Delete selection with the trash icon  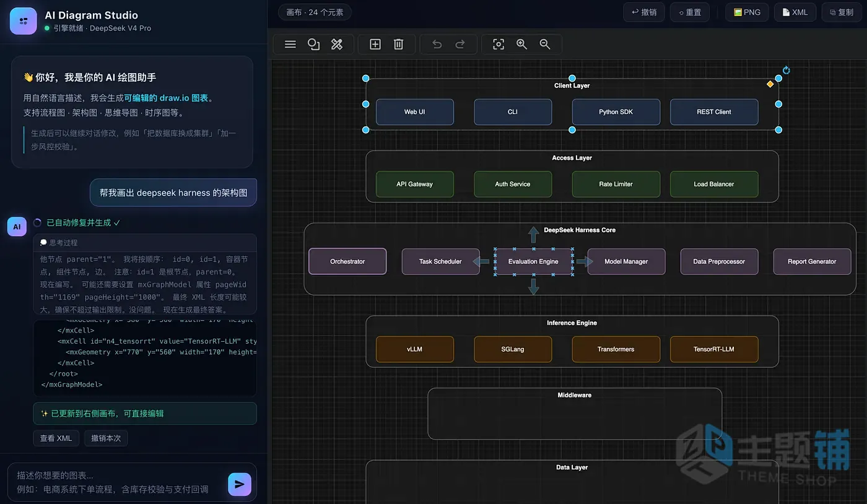399,44
